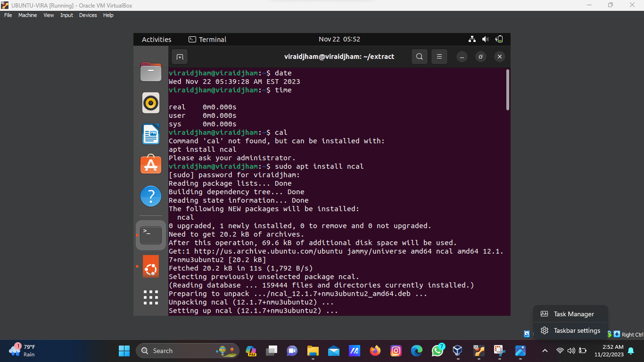The image size is (644, 362).
Task: Open the Help icon in the dock
Action: pos(151,196)
